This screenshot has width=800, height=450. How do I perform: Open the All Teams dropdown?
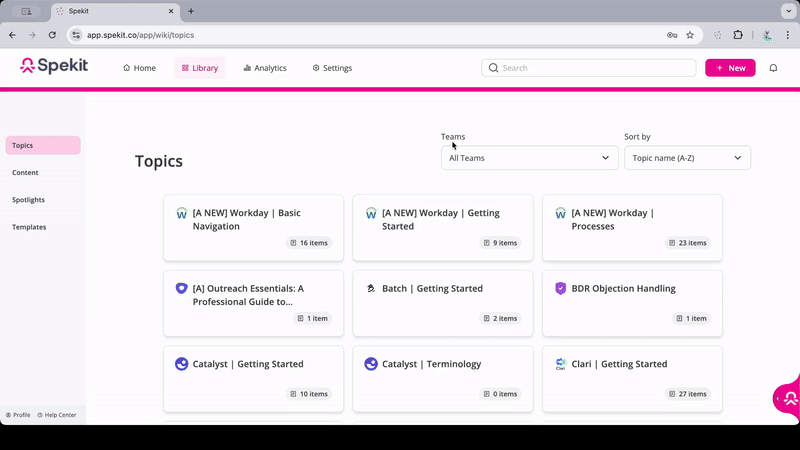tap(530, 158)
